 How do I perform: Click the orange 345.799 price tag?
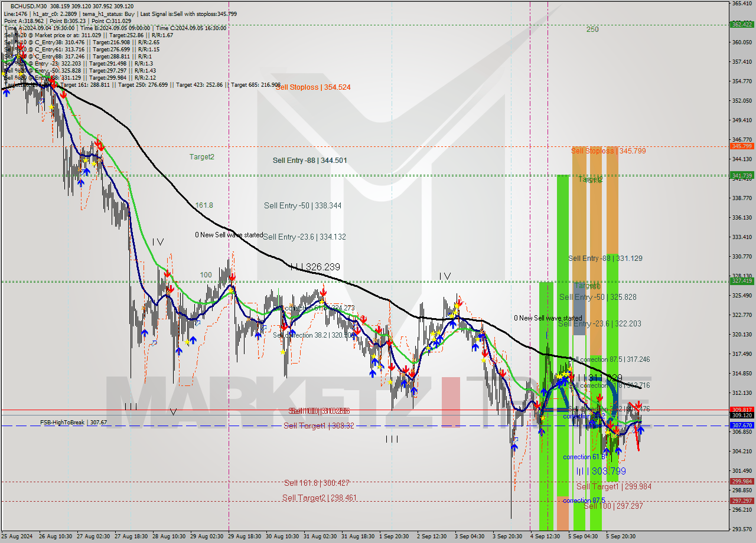pos(742,146)
